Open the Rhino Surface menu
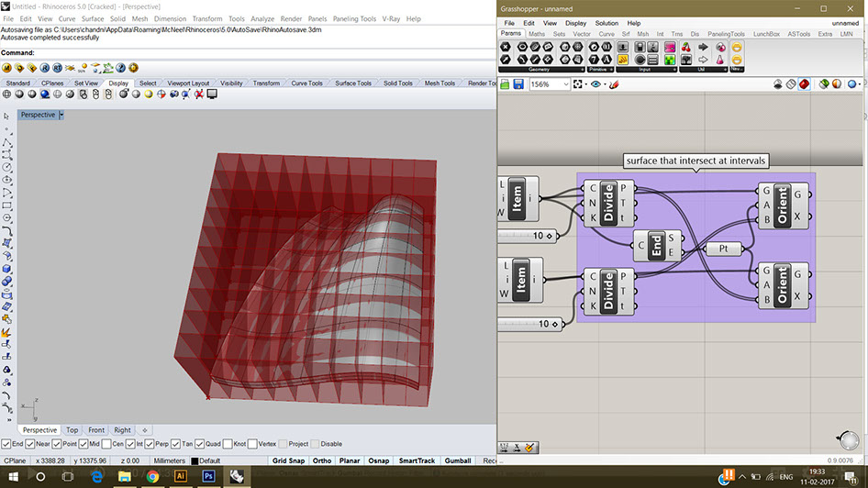 click(x=93, y=19)
